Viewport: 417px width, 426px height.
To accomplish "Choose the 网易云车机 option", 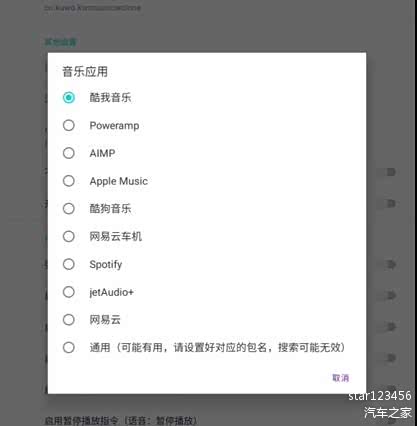I will (x=69, y=236).
